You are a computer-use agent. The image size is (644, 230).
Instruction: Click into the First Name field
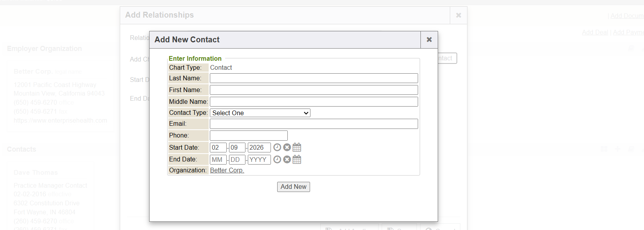pos(314,90)
